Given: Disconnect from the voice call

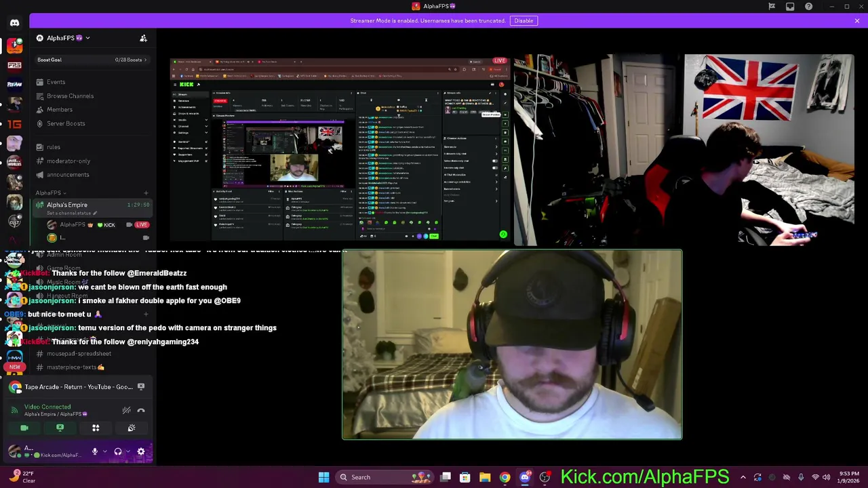Looking at the screenshot, I should (141, 410).
